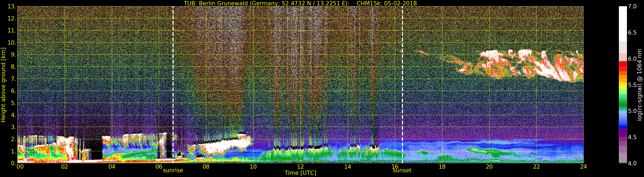Click the height tick label '6.'
The image size is (644, 177).
(13, 91)
